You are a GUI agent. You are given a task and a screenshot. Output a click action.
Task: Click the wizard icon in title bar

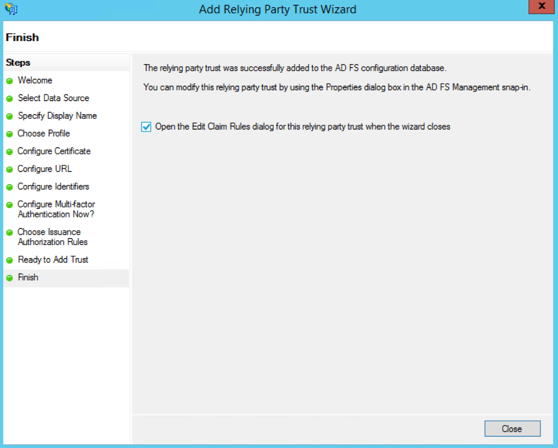(x=11, y=9)
